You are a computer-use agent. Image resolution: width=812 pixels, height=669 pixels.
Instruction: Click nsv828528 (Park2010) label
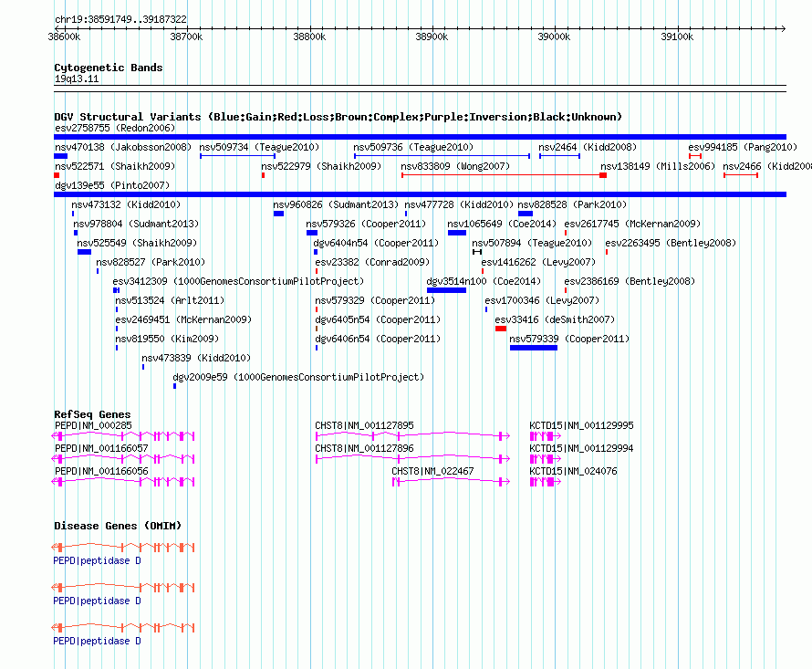[x=572, y=204]
